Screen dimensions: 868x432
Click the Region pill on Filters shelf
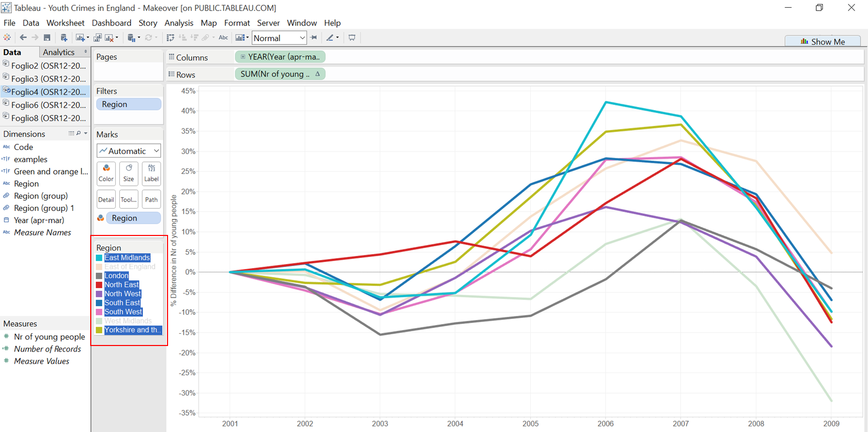click(x=129, y=104)
